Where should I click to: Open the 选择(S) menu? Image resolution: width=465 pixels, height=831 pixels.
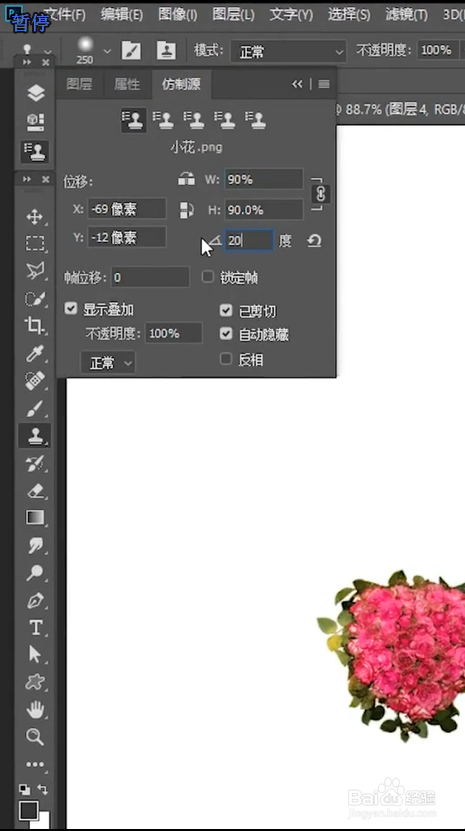pyautogui.click(x=349, y=15)
